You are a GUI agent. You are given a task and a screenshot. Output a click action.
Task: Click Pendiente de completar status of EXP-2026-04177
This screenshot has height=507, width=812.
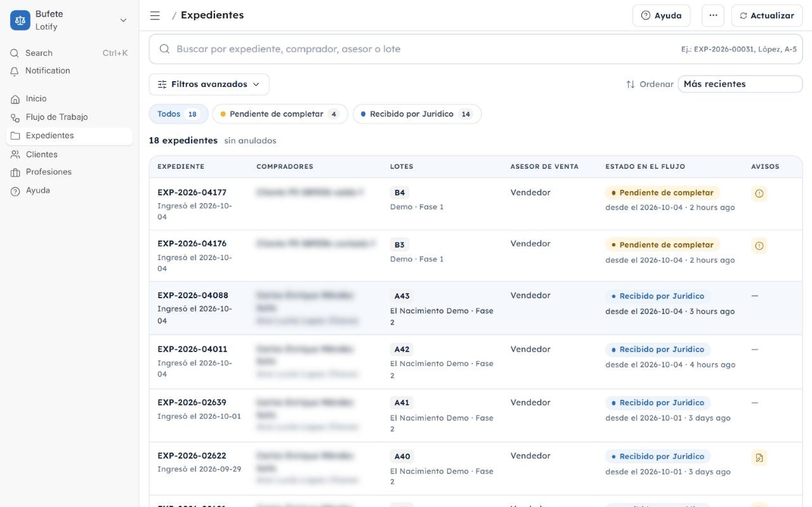point(662,193)
